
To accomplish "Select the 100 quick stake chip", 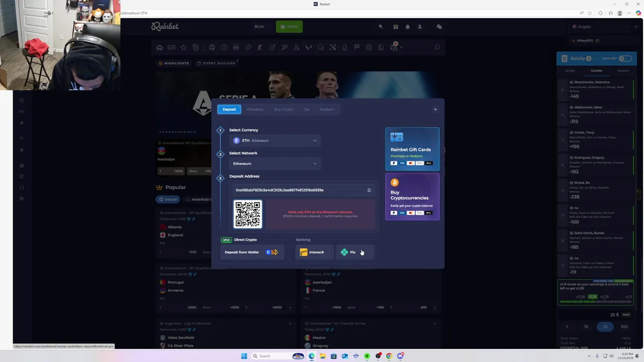I will click(x=624, y=327).
